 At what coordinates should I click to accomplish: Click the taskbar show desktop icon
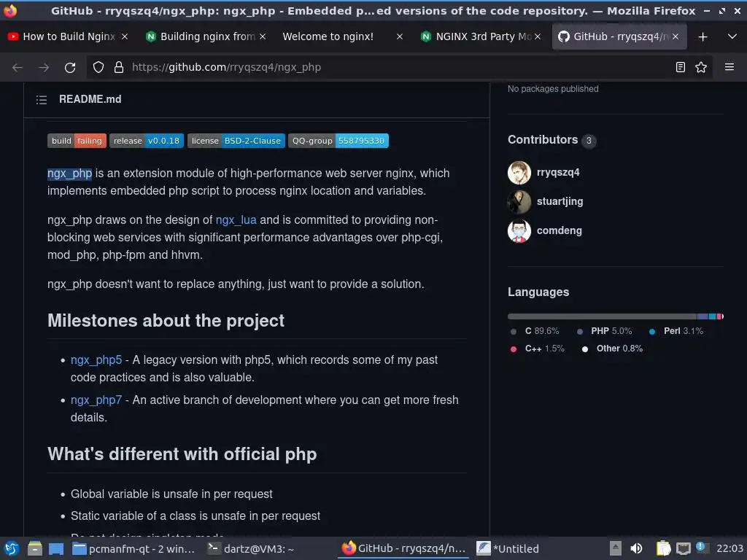(x=56, y=548)
